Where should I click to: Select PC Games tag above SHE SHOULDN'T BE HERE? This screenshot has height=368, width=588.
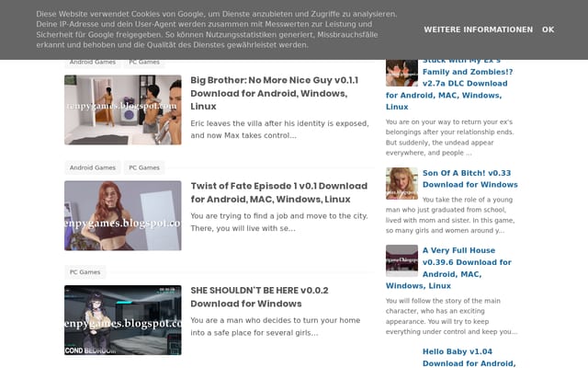(x=85, y=272)
